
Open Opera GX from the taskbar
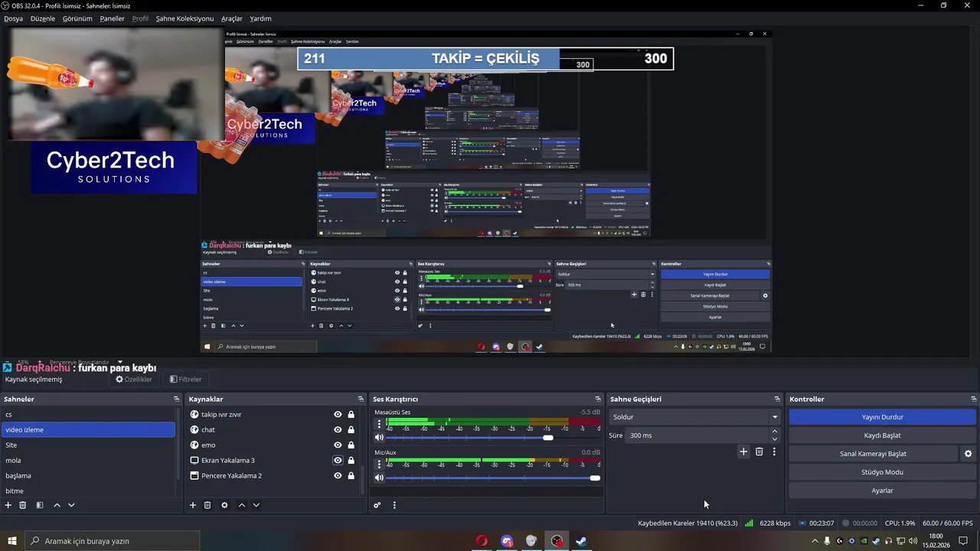point(482,541)
